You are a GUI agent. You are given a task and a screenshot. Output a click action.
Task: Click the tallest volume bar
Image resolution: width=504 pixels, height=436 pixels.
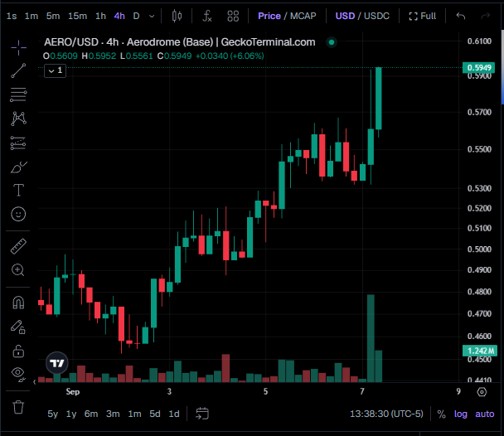pyautogui.click(x=371, y=338)
